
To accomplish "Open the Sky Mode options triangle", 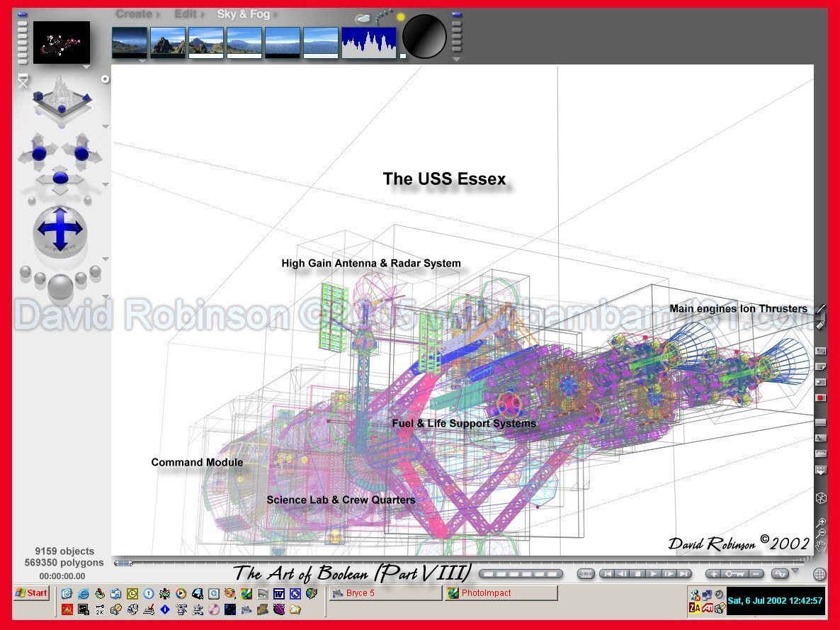I will pyautogui.click(x=142, y=61).
